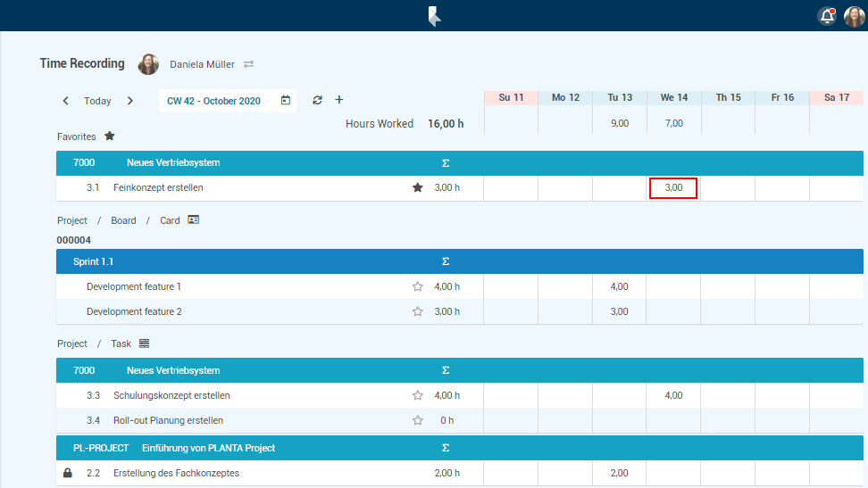Select the Tu 13 day column header
Image resolution: width=868 pixels, height=488 pixels.
pos(620,97)
